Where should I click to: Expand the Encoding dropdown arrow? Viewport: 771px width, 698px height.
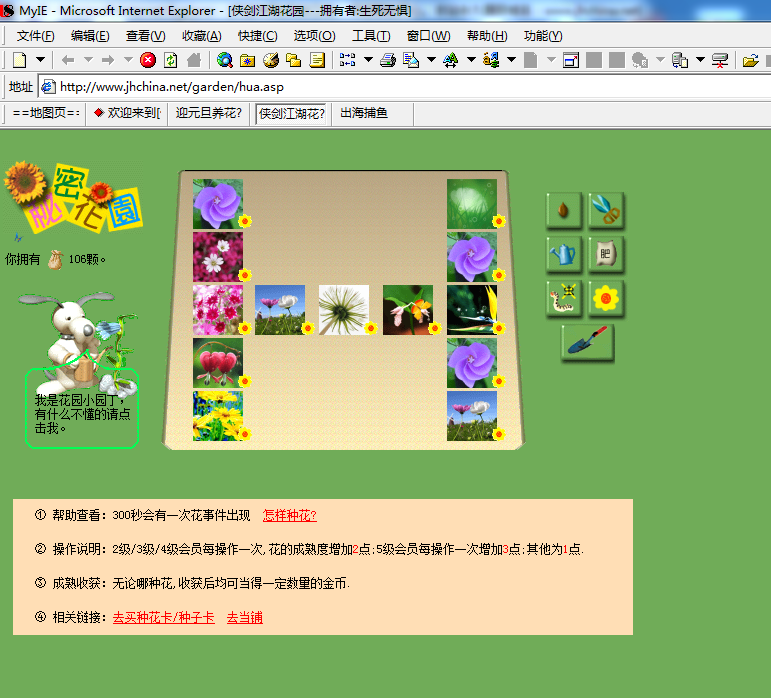[511, 59]
